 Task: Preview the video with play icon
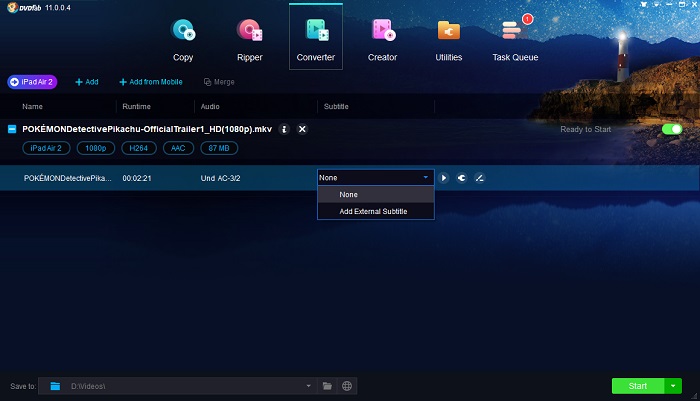click(x=443, y=178)
